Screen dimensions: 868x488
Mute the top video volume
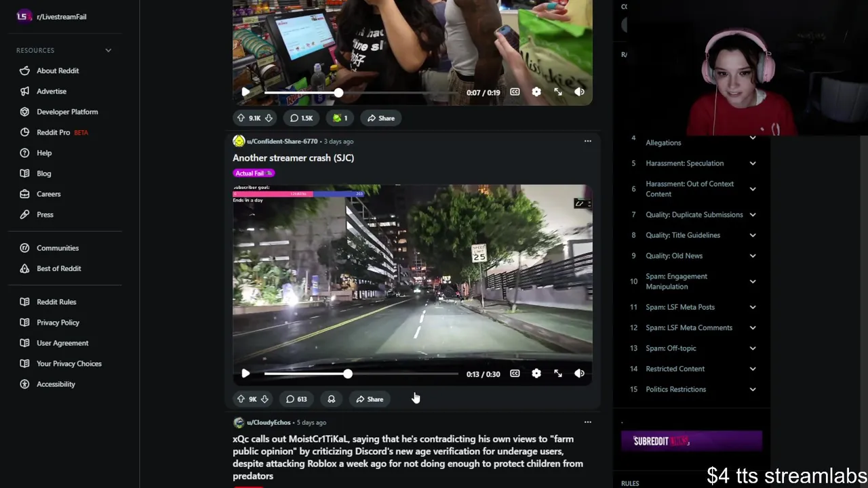coord(579,92)
